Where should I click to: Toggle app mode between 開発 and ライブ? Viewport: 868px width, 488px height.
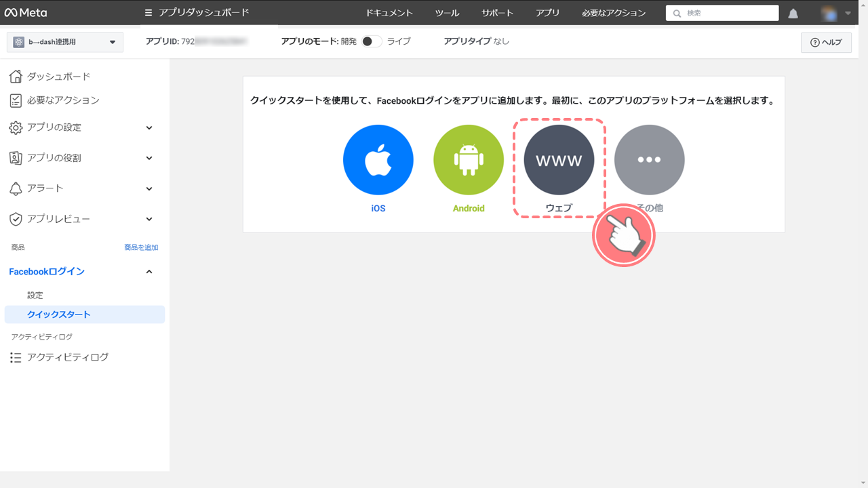pyautogui.click(x=371, y=41)
